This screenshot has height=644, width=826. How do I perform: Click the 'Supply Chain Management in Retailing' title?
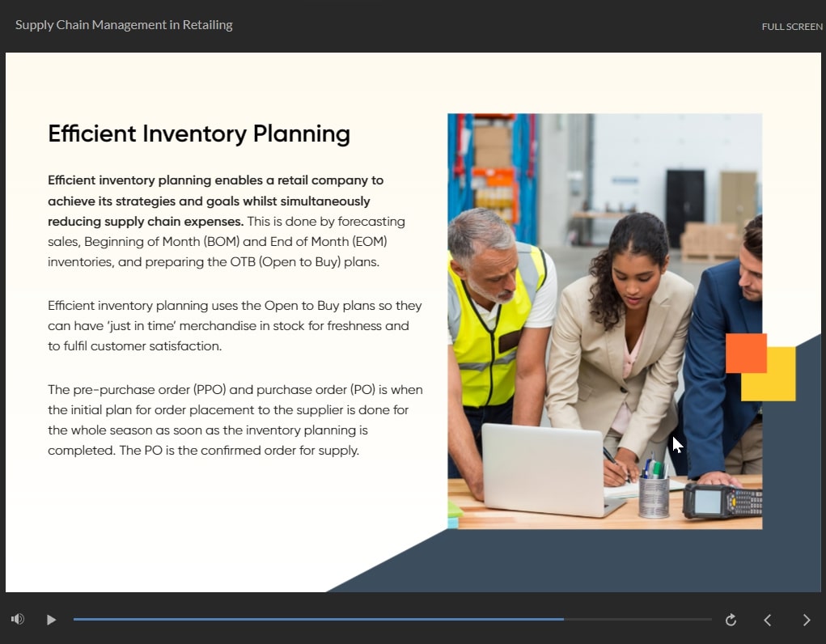124,25
